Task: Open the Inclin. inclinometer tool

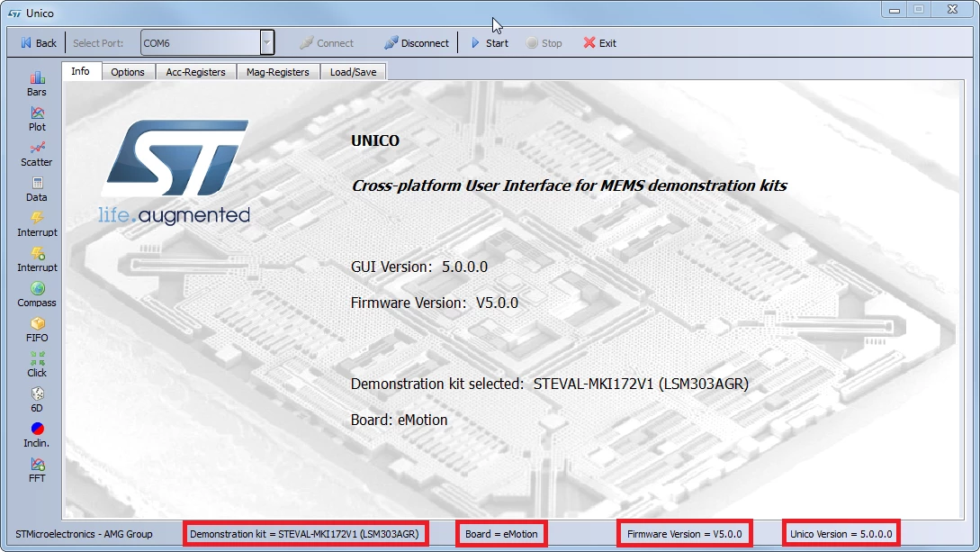Action: 36,434
